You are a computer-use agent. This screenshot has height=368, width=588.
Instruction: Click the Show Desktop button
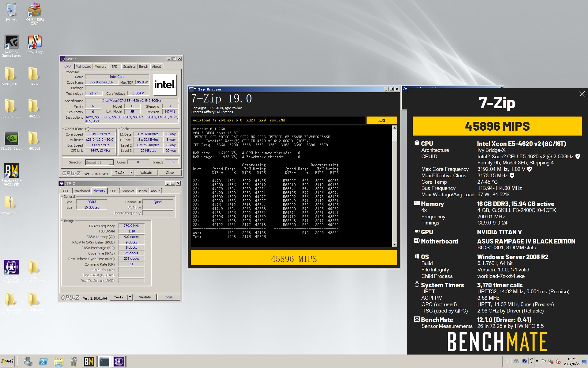click(585, 361)
